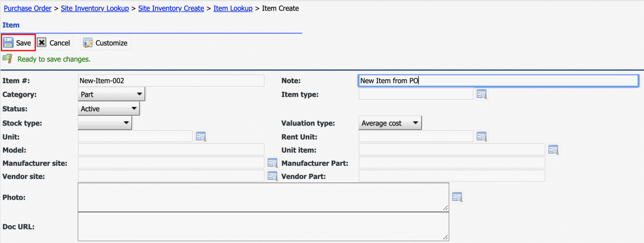Click the Rent Unit lookup icon
Screen dimensions: 644x243
(x=481, y=137)
